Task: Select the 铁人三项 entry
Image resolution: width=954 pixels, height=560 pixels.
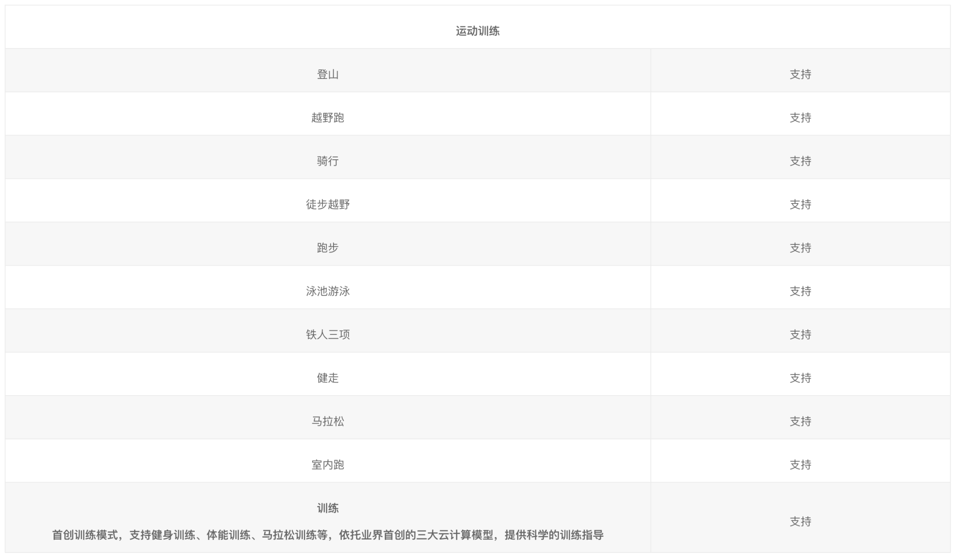Action: (x=327, y=335)
